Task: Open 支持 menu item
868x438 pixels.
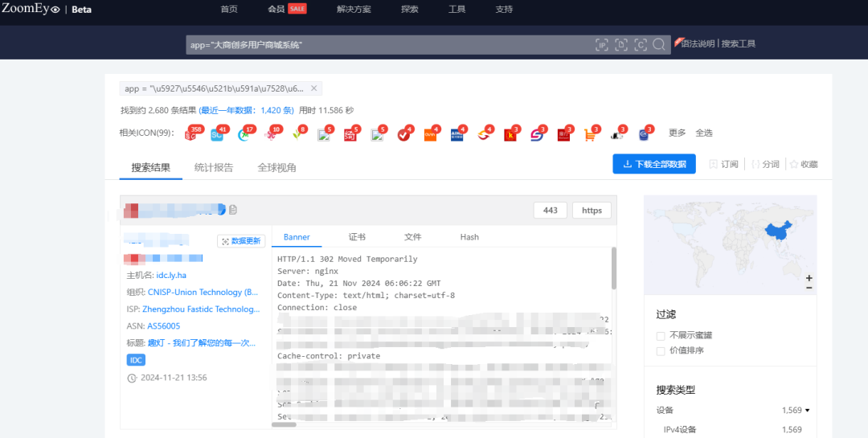Action: pos(504,10)
